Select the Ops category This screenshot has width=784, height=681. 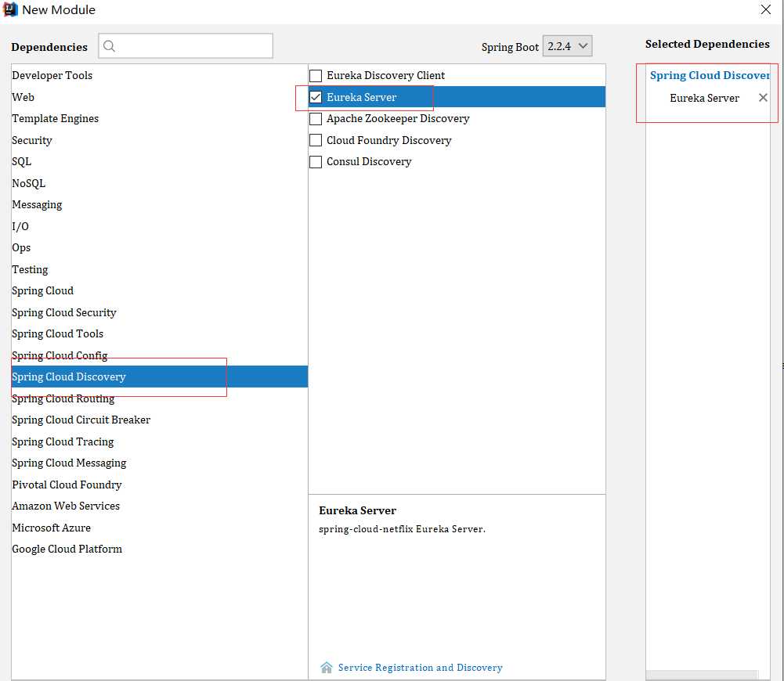[x=160, y=248]
